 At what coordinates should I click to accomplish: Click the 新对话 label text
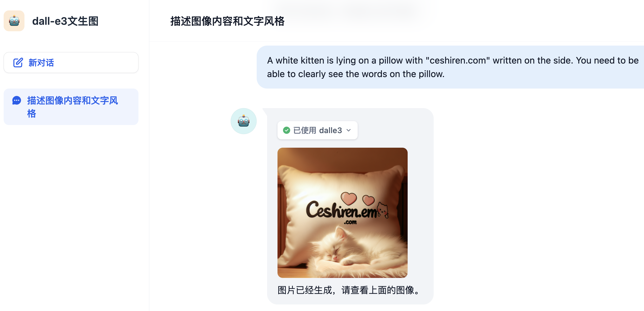tap(41, 63)
